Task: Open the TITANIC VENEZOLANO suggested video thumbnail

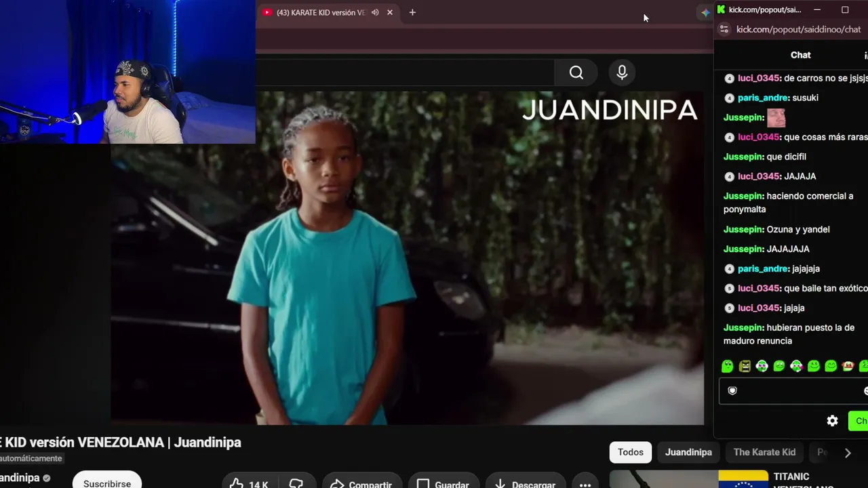Action: tap(688, 479)
